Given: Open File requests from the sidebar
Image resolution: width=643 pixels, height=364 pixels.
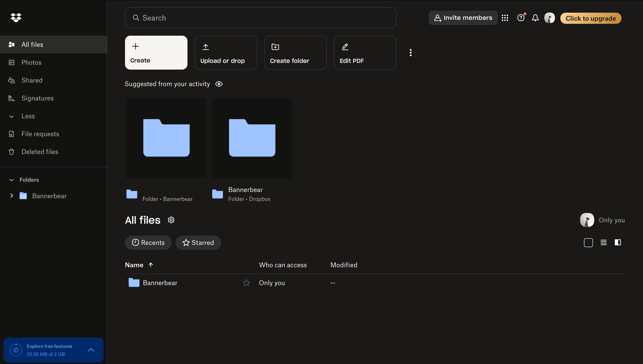Looking at the screenshot, I should tap(40, 134).
